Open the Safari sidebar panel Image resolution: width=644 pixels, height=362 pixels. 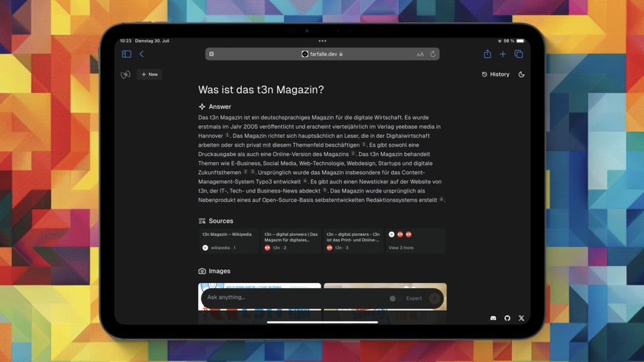pyautogui.click(x=126, y=54)
